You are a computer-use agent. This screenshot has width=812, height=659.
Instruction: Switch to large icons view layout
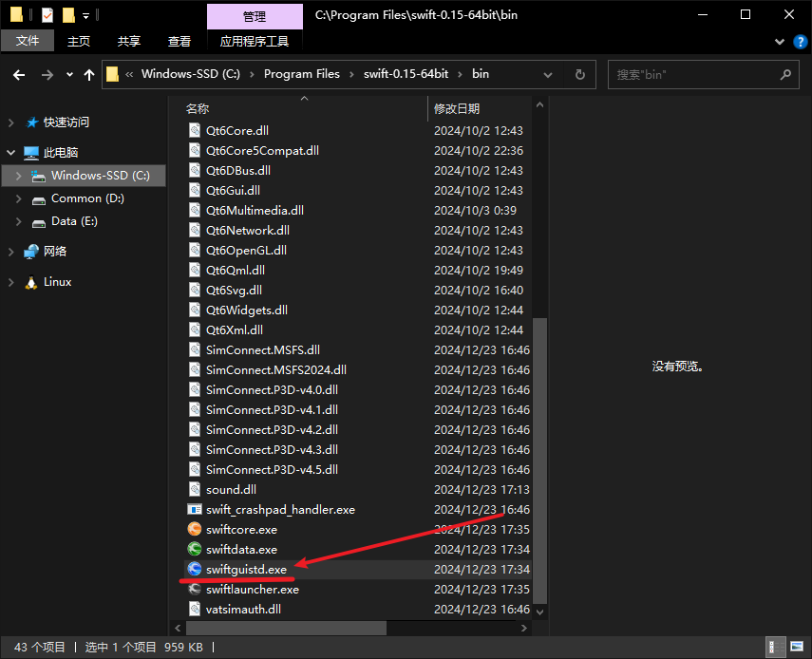pyautogui.click(x=797, y=647)
